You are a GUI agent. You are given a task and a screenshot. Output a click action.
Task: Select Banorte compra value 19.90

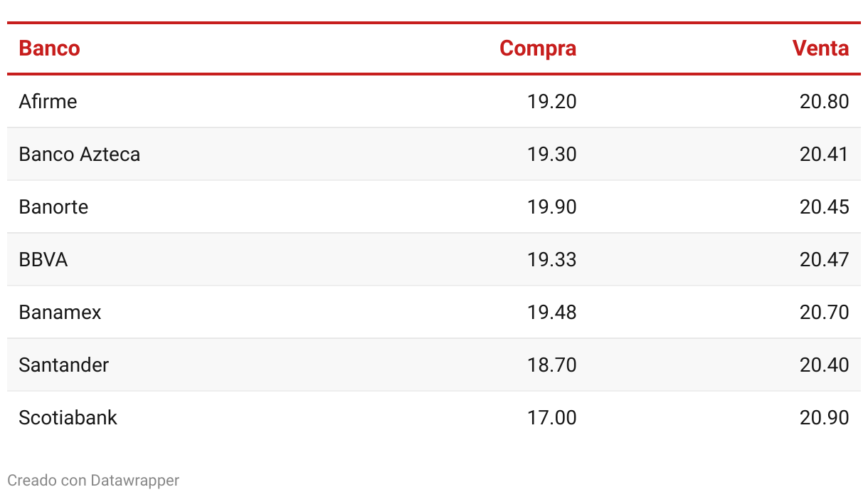552,206
